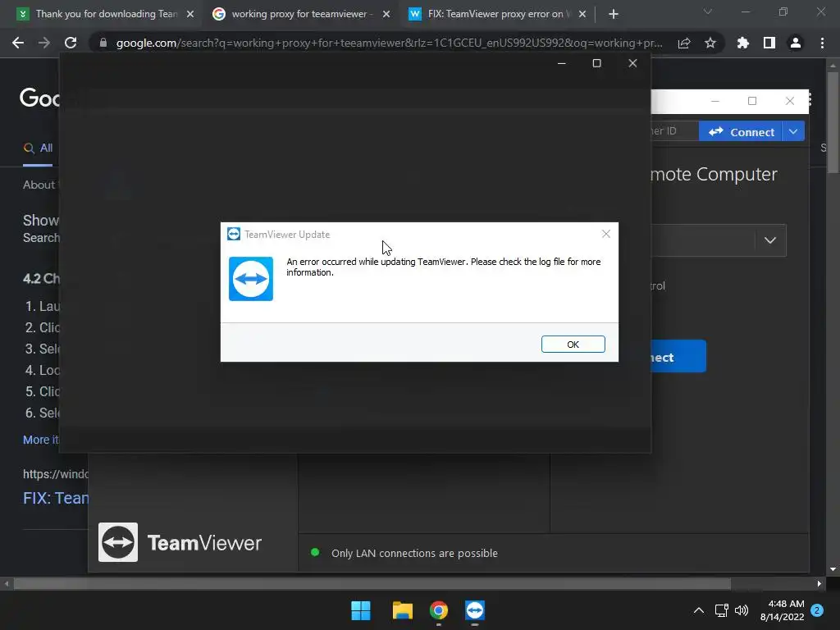Click the horizontal scrollbar of Chrome page
Screen dimensions: 840x630
pos(372,583)
